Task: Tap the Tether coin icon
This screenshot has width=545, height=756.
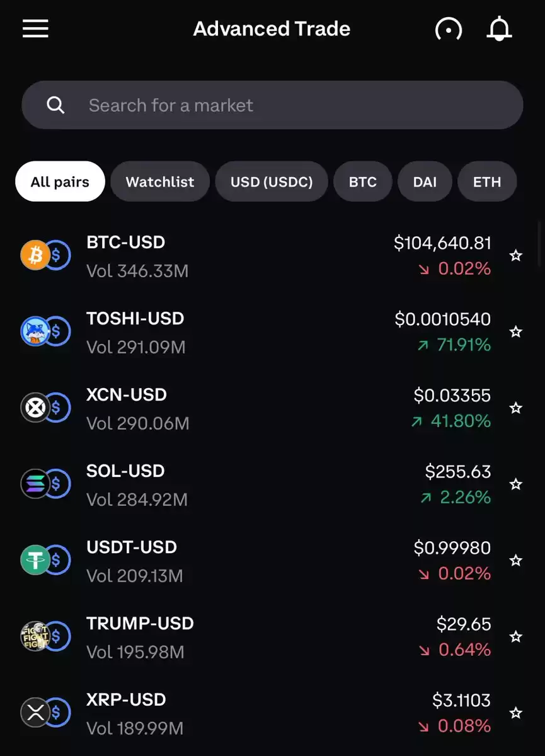Action: (35, 561)
